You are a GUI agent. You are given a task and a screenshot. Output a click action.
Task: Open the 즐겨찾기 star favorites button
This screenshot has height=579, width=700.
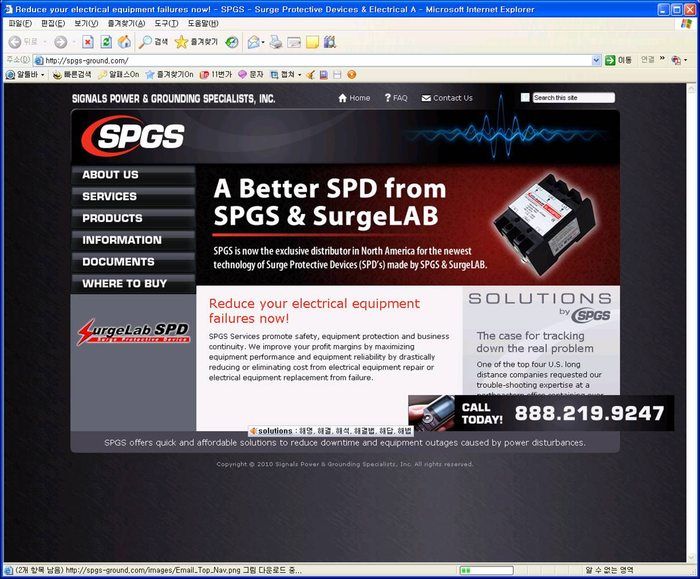(x=196, y=42)
